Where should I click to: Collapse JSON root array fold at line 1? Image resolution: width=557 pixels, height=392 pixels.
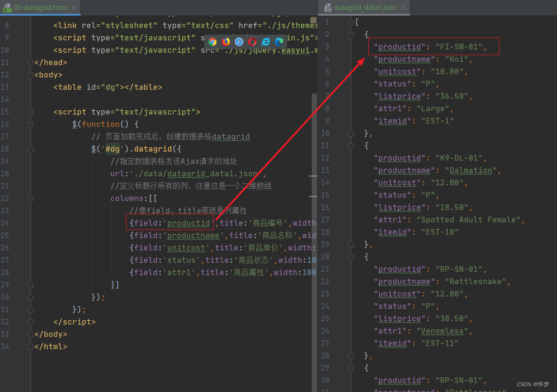tap(351, 22)
